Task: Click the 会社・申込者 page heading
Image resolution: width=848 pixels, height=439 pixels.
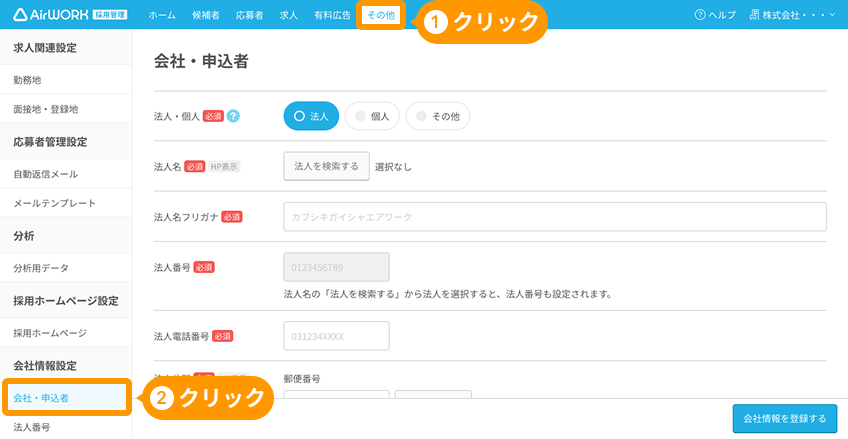Action: (x=201, y=62)
